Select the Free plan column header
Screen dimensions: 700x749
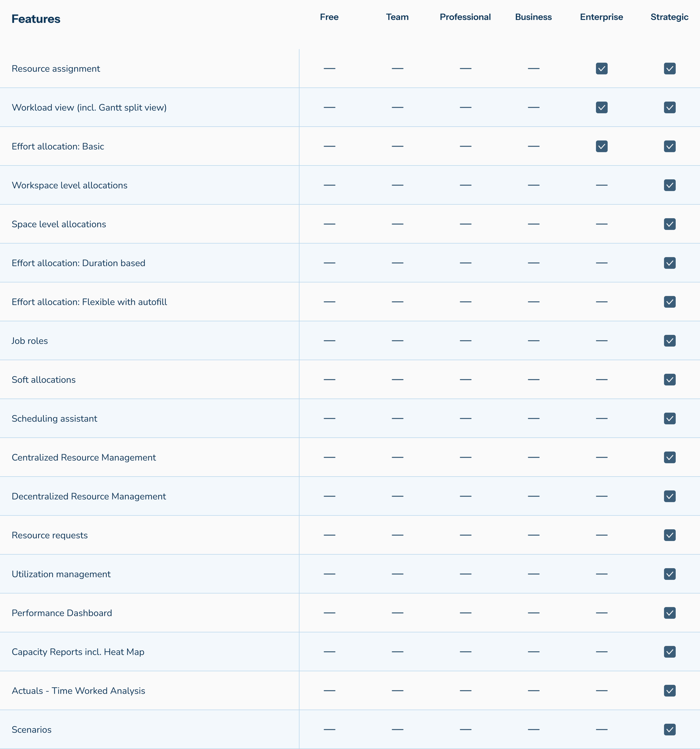[329, 17]
